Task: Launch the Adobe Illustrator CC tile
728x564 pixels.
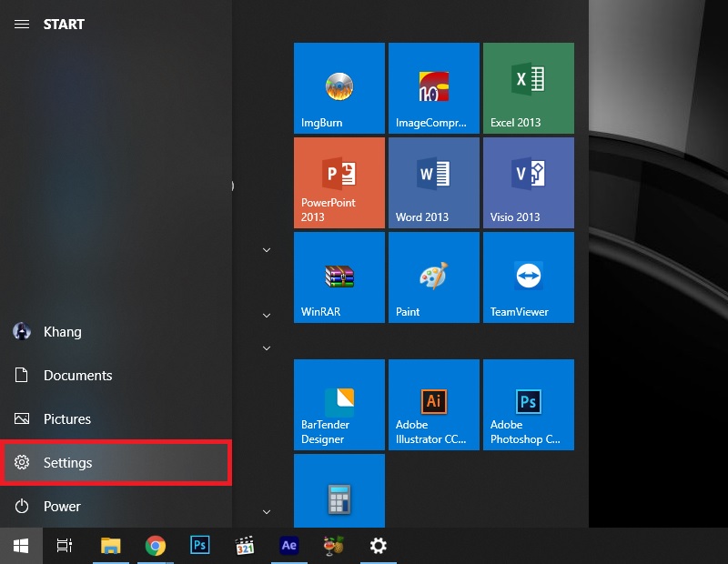Action: pyautogui.click(x=434, y=405)
